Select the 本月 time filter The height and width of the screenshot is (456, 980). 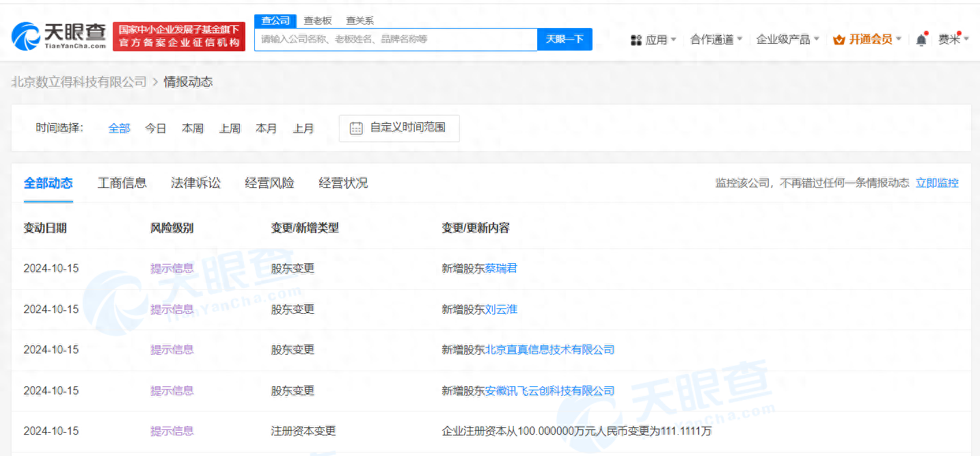pos(267,129)
